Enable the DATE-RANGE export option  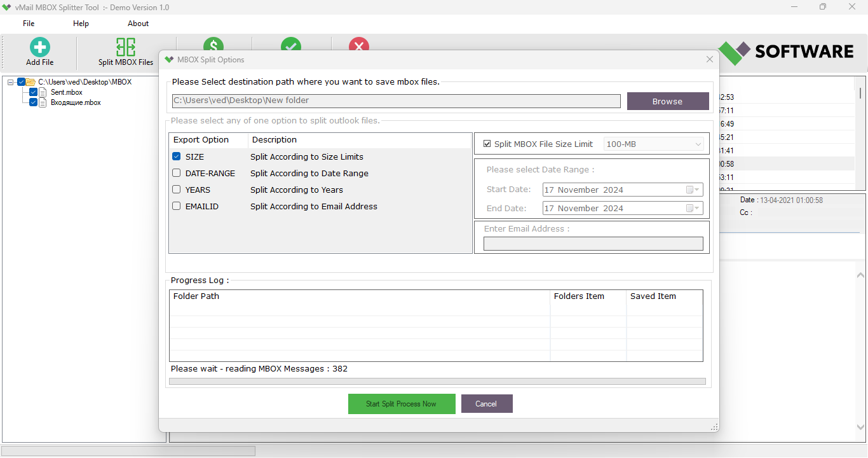pyautogui.click(x=177, y=173)
